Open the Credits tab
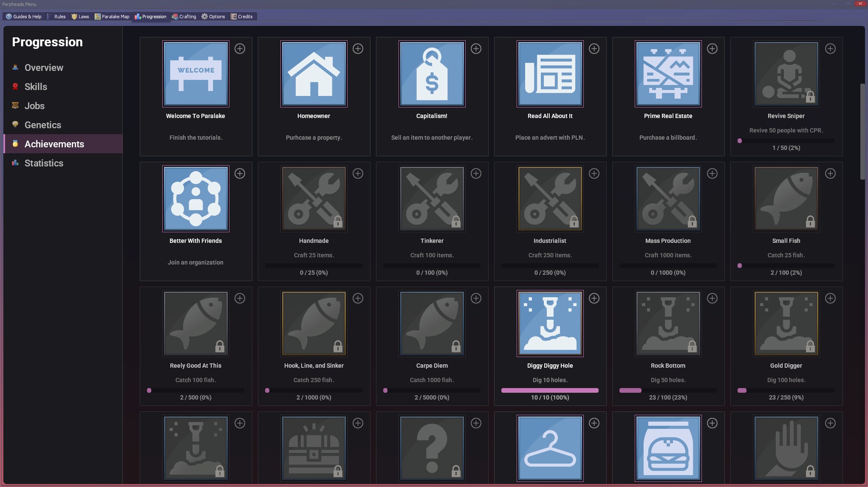Screen dimensions: 868x487 [x=242, y=17]
